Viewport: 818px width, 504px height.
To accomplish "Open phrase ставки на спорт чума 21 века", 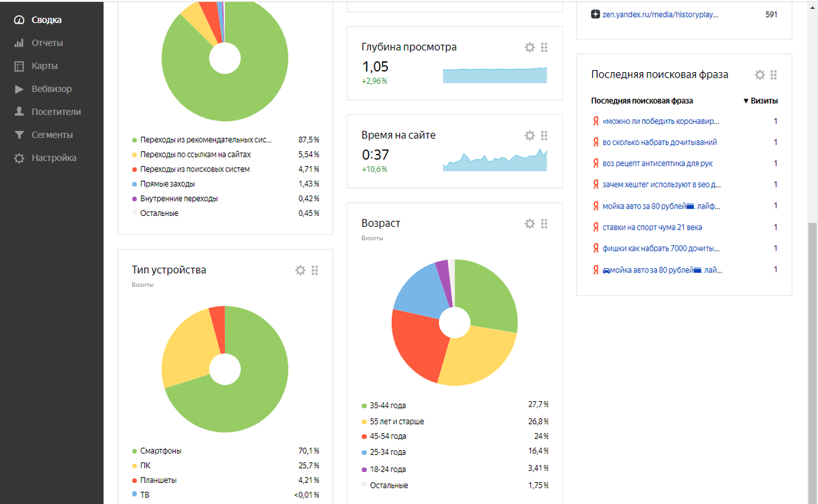I will [x=652, y=227].
